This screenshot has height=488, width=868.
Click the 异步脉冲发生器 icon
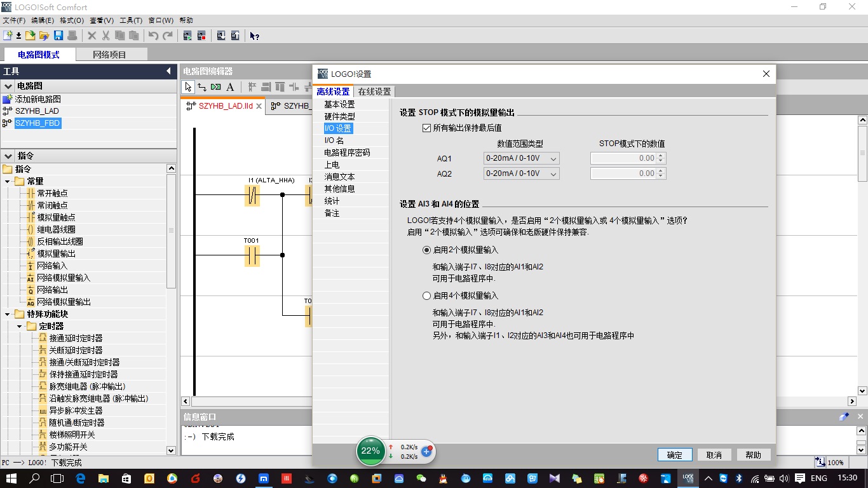coord(43,410)
